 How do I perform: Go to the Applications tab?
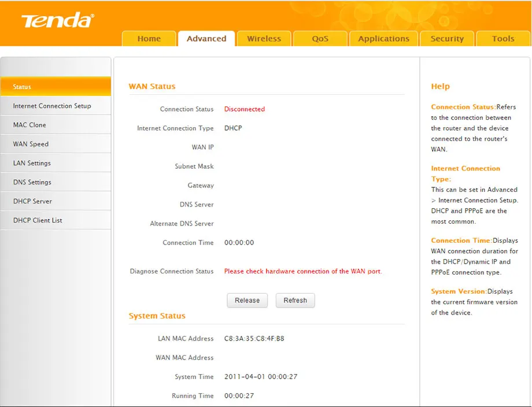pos(384,39)
